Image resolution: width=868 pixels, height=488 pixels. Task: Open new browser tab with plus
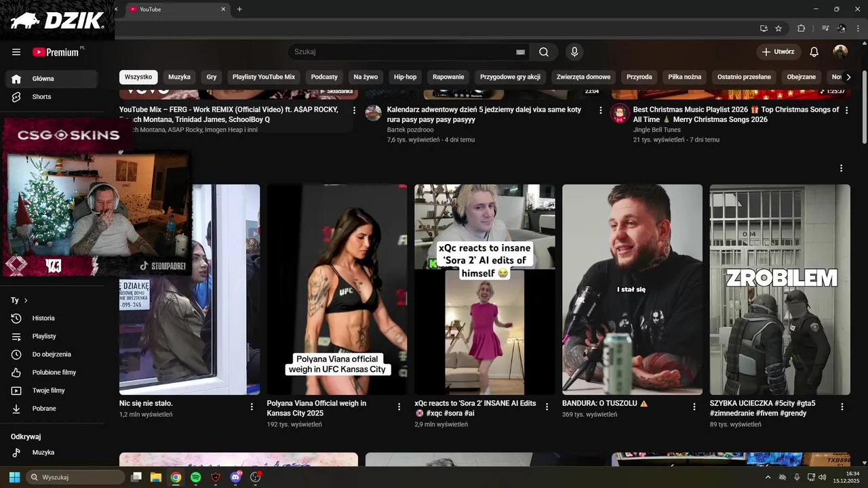(239, 9)
